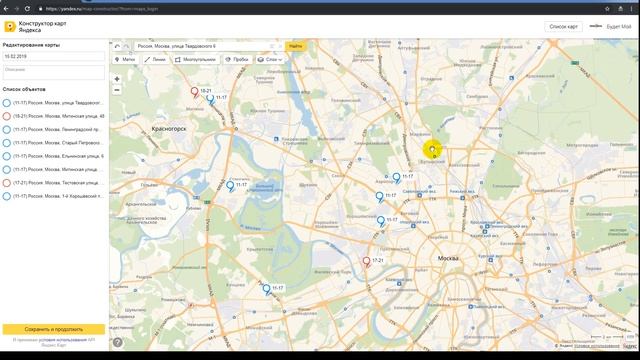Viewport: 640px width, 360px height.
Task: Click the red 17-21 map pin
Action: click(366, 262)
